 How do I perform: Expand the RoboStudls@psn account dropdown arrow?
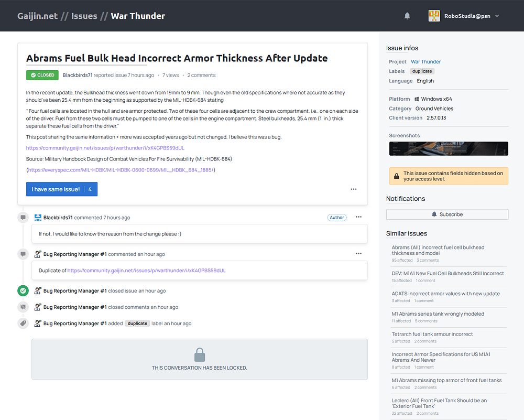pyautogui.click(x=497, y=16)
